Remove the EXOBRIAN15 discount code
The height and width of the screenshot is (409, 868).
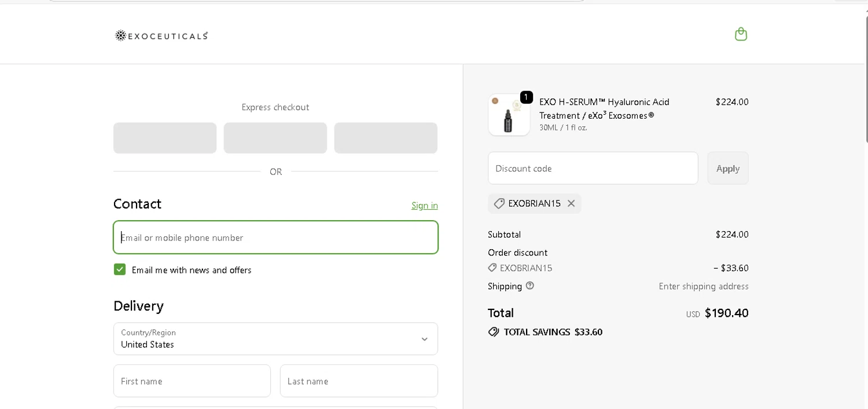[571, 203]
